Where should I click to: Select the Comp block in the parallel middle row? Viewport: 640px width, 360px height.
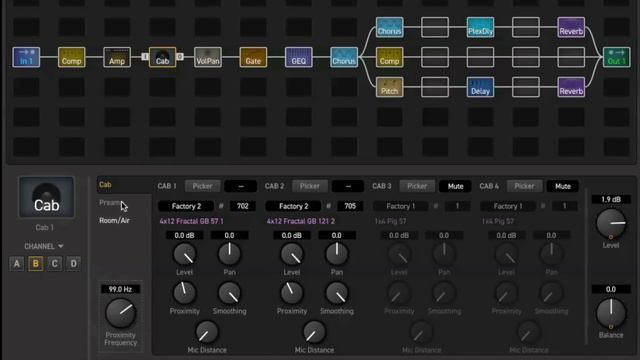[x=389, y=57]
